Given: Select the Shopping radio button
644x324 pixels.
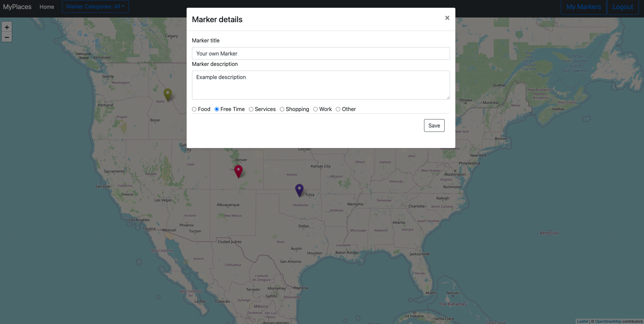Looking at the screenshot, I should [x=282, y=109].
